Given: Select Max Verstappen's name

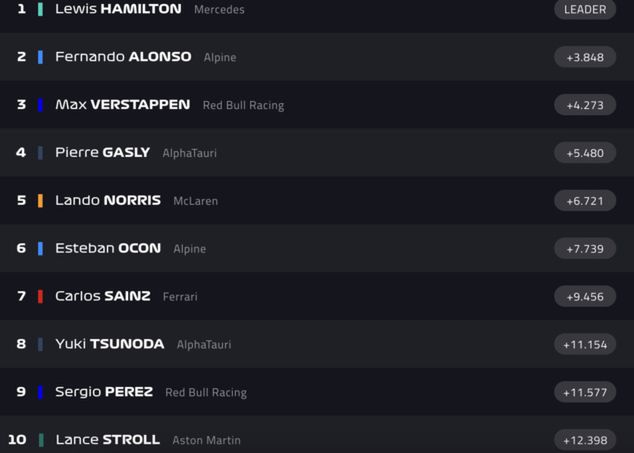Looking at the screenshot, I should (x=122, y=105).
